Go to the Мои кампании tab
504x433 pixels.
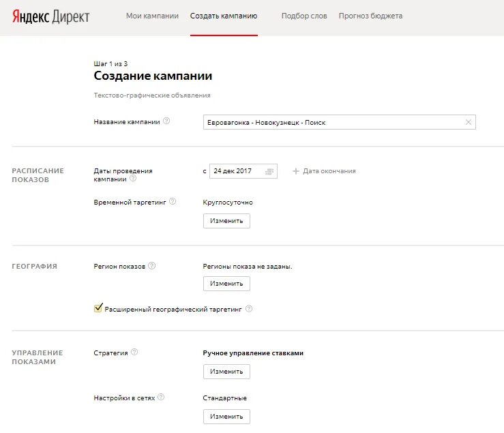tap(152, 16)
